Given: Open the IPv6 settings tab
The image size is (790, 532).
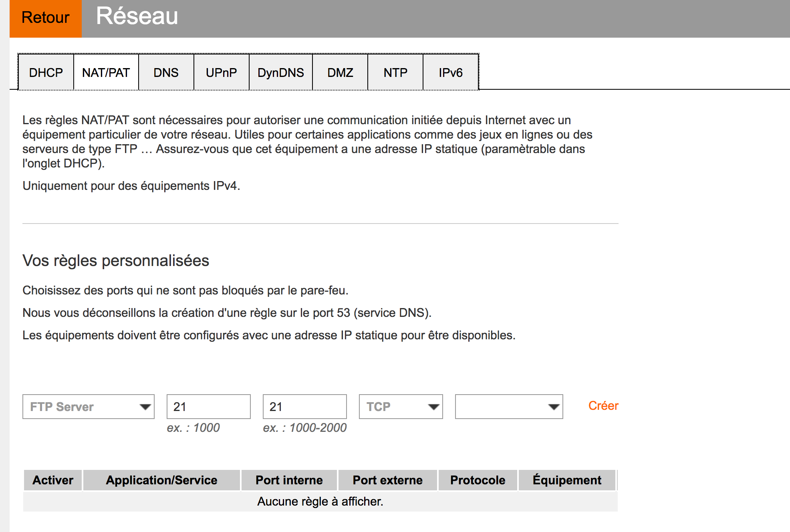Looking at the screenshot, I should [450, 73].
